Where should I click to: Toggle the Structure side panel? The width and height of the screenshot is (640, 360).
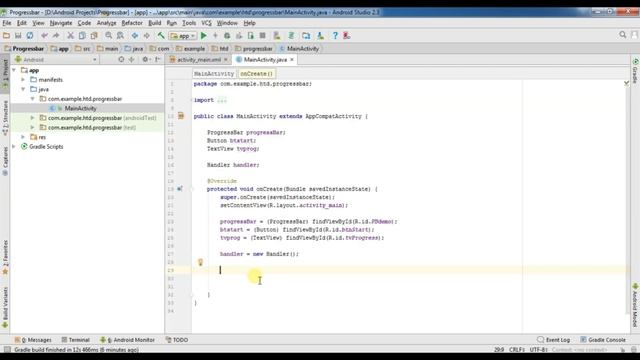5,118
